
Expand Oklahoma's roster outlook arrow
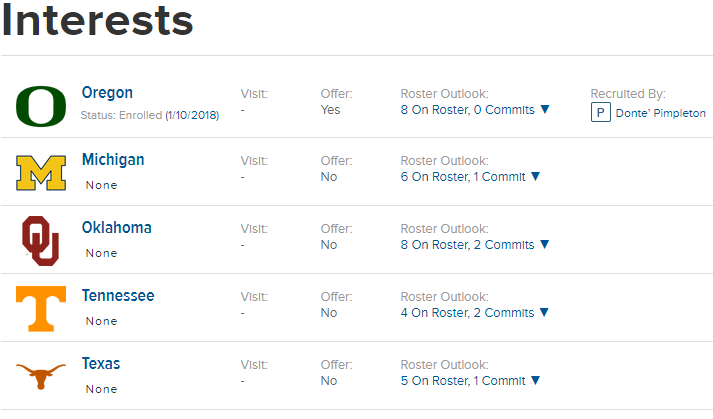(545, 244)
